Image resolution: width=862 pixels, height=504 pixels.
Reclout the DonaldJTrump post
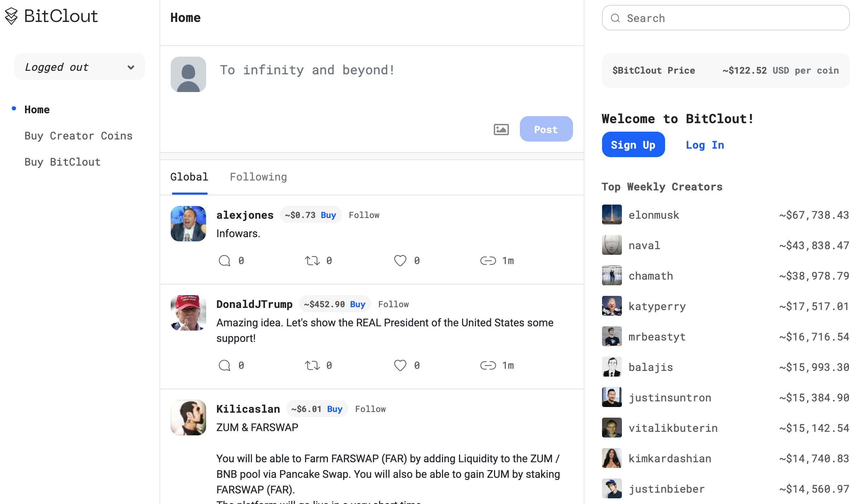pyautogui.click(x=312, y=365)
